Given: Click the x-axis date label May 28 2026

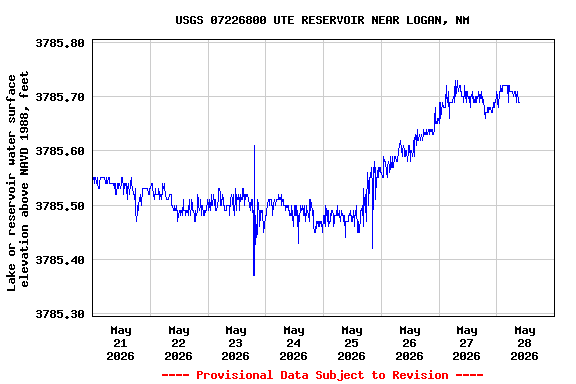Looking at the screenshot, I should coord(525,343).
